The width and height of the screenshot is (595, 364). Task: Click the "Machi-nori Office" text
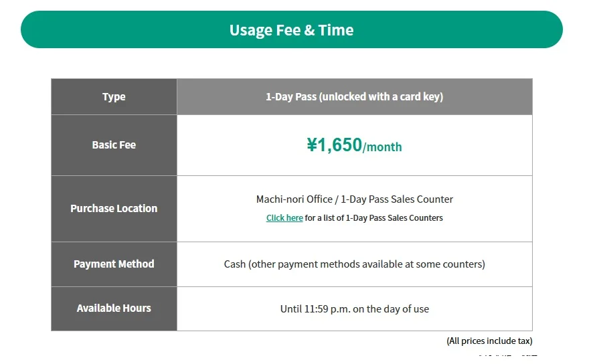pos(294,199)
